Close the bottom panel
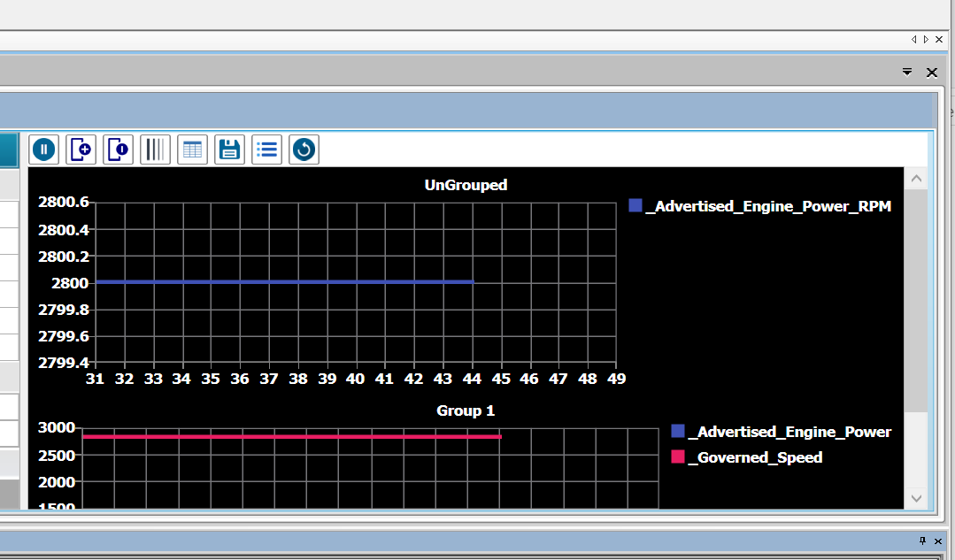This screenshot has height=560, width=955. (938, 541)
